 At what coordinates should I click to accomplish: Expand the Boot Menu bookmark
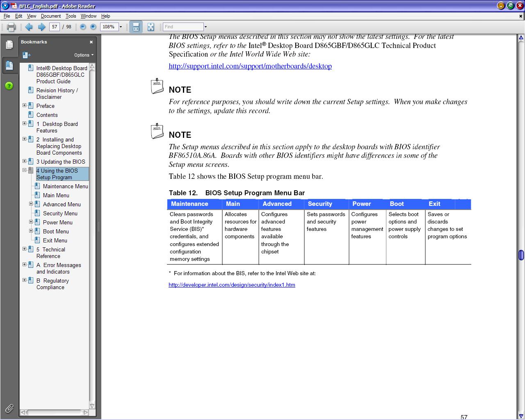(x=31, y=231)
